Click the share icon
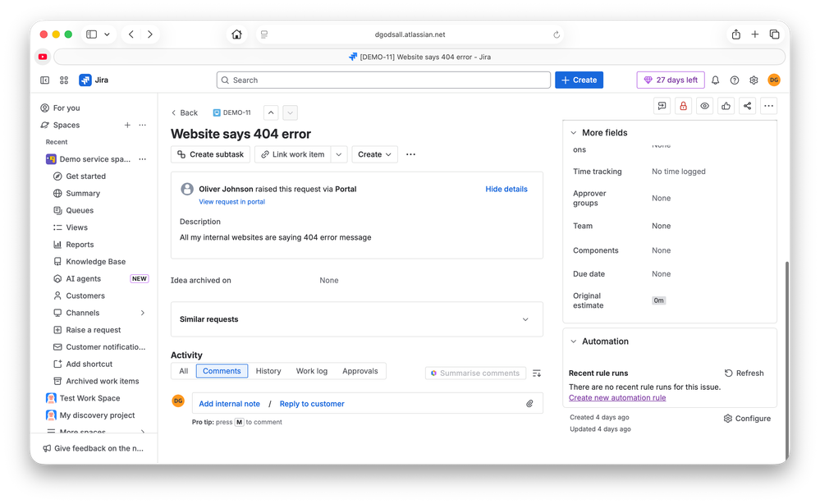The width and height of the screenshot is (820, 504). coord(747,106)
